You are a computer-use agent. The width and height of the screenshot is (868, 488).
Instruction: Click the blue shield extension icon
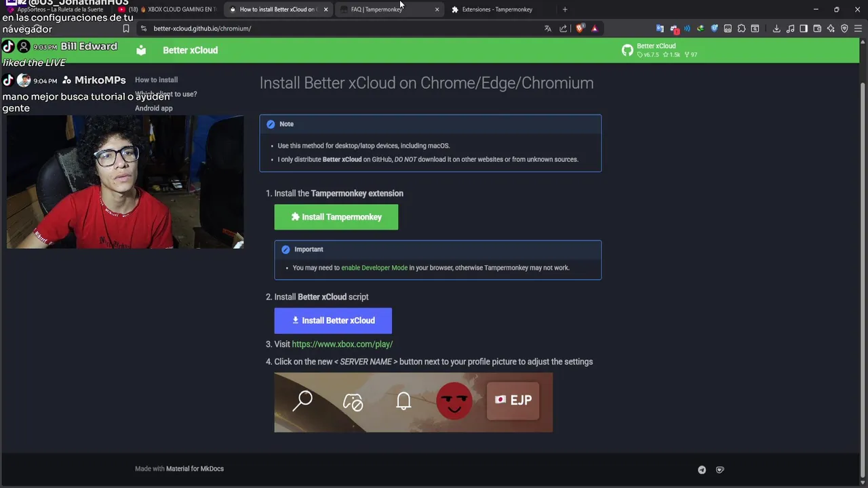(714, 28)
